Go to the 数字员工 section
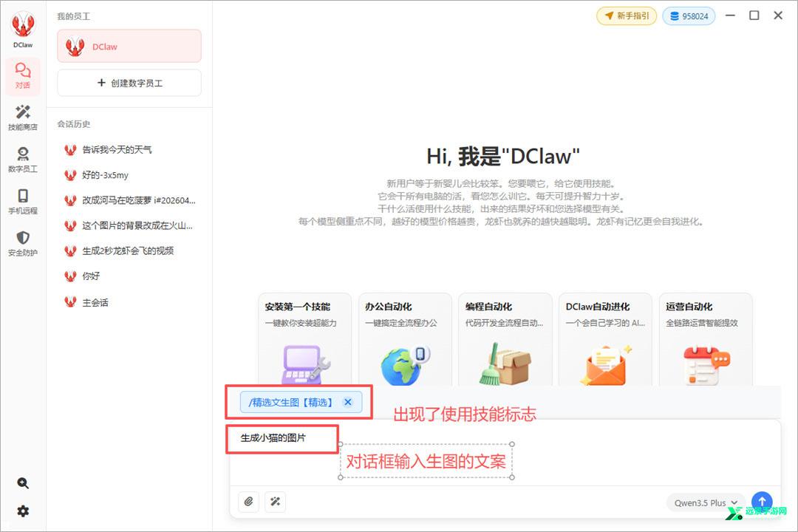 (23, 160)
